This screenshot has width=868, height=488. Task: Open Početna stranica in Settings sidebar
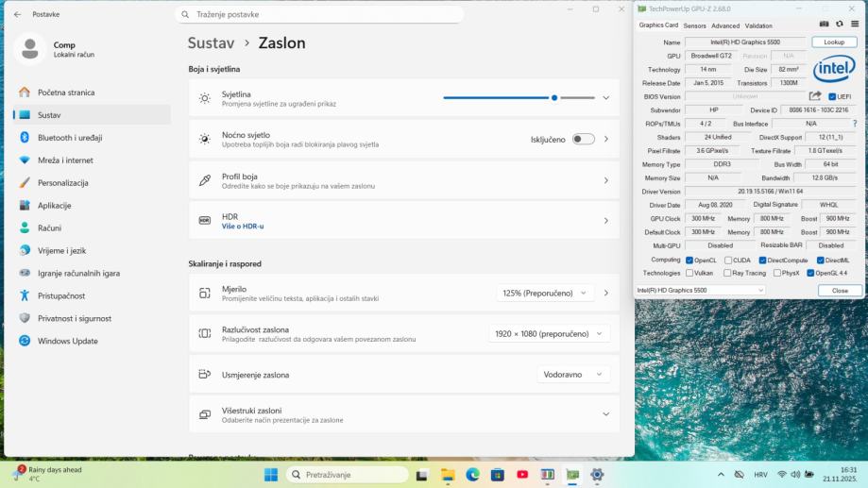coord(92,93)
